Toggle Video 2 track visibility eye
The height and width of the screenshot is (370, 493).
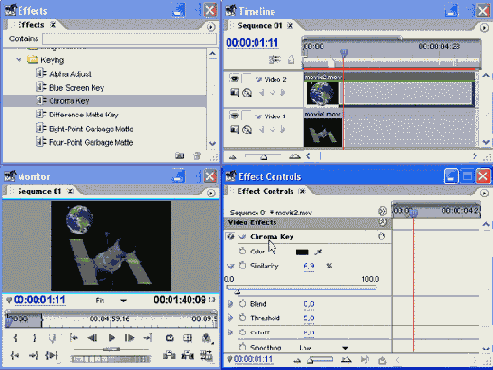235,79
